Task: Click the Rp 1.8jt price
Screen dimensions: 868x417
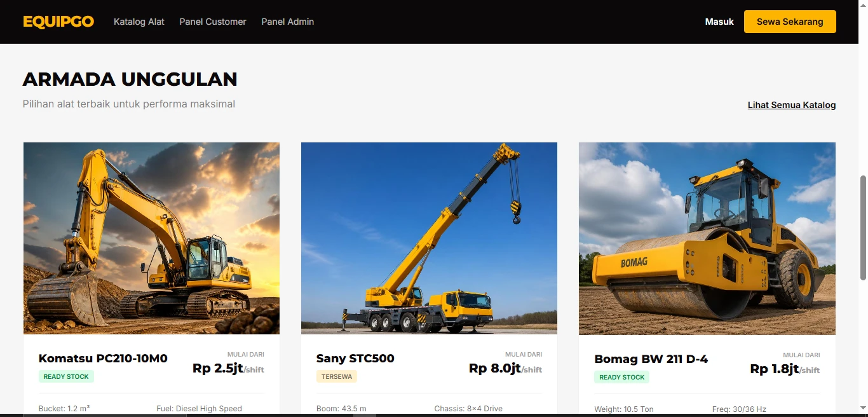Action: point(774,369)
